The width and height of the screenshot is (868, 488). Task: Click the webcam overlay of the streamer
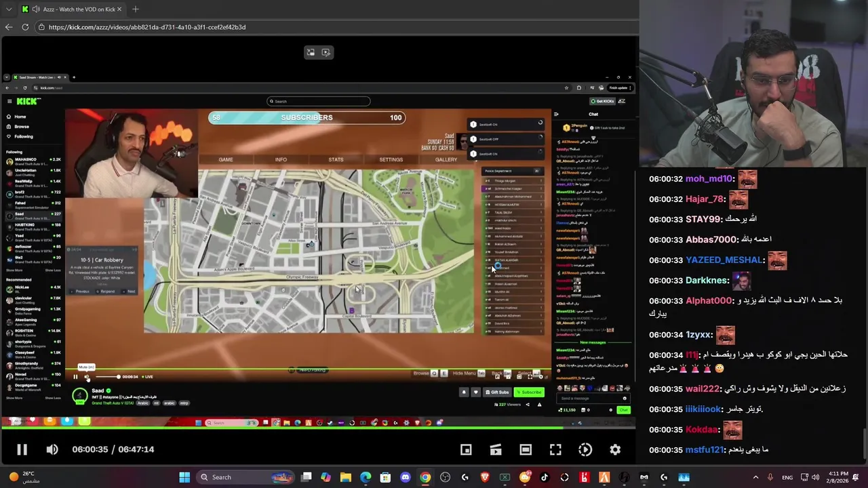(753, 84)
